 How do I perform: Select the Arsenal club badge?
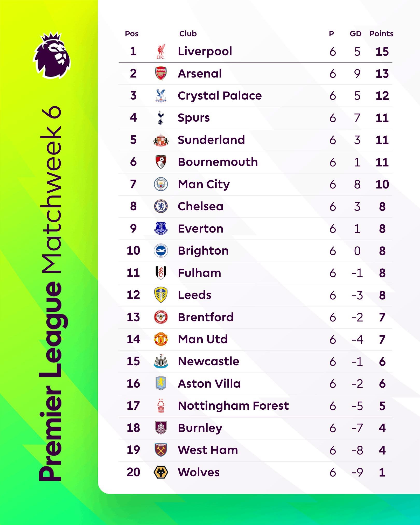[161, 74]
